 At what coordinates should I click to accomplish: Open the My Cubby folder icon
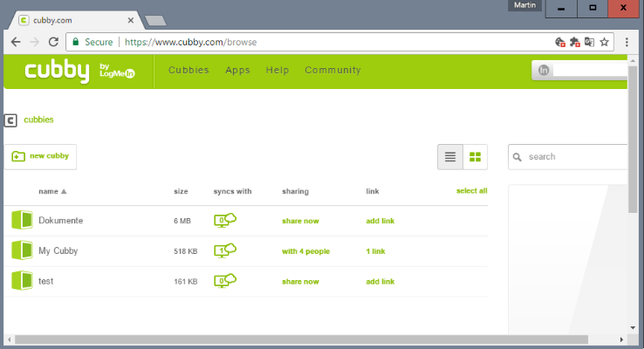tap(22, 250)
